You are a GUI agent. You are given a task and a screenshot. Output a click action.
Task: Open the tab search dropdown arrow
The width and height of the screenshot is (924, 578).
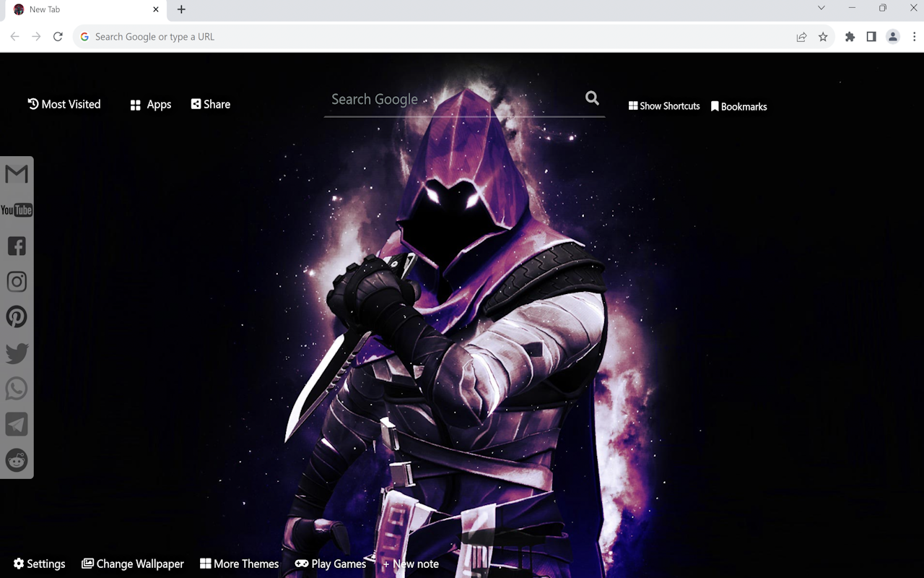[821, 8]
